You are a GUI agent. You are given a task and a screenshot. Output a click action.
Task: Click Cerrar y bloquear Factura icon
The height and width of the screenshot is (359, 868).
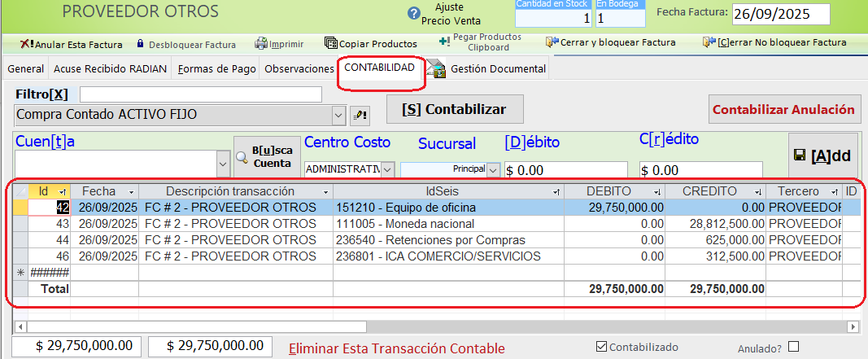pyautogui.click(x=552, y=42)
